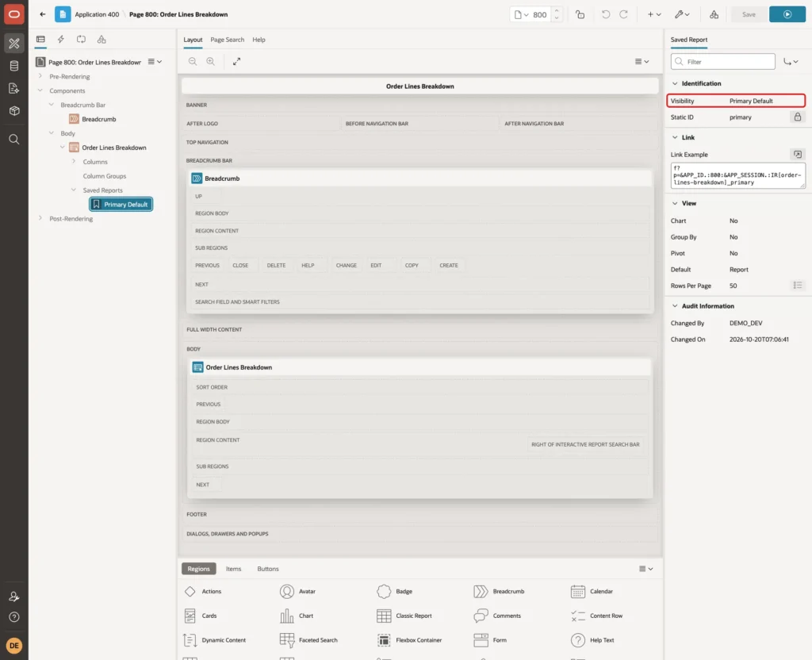Switch to the center pane Help tab

[x=259, y=40]
